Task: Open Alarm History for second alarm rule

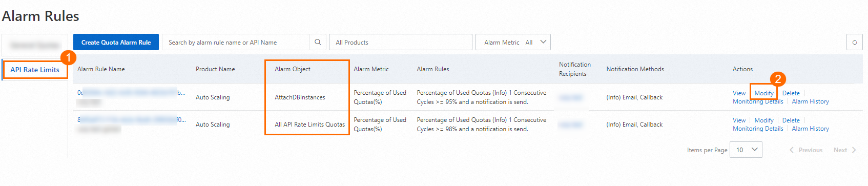Action: click(x=810, y=129)
